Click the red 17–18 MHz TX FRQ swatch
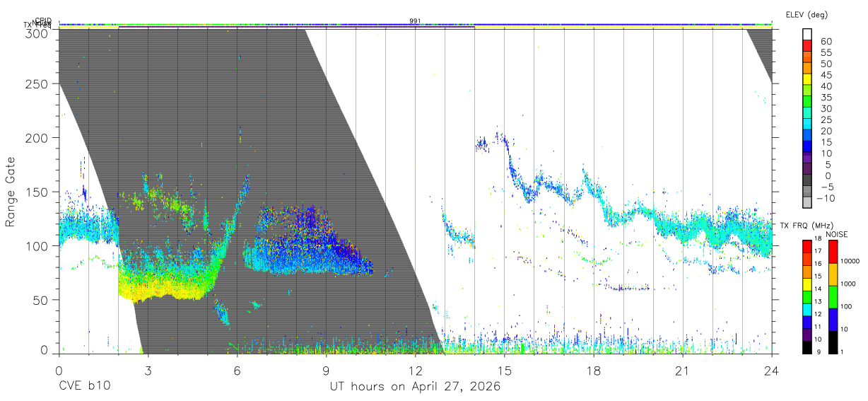This screenshot has width=868, height=401. (807, 245)
